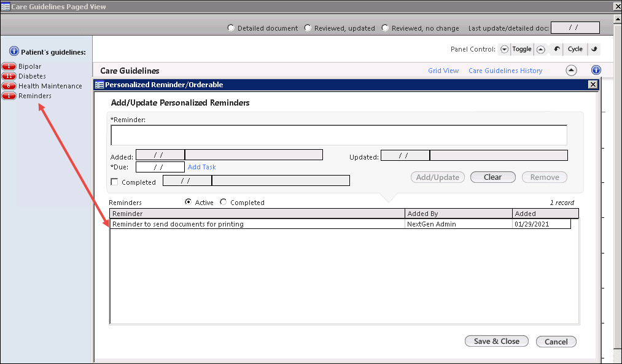622x364 pixels.
Task: Click the red Diabetes count badge
Action: pos(9,76)
